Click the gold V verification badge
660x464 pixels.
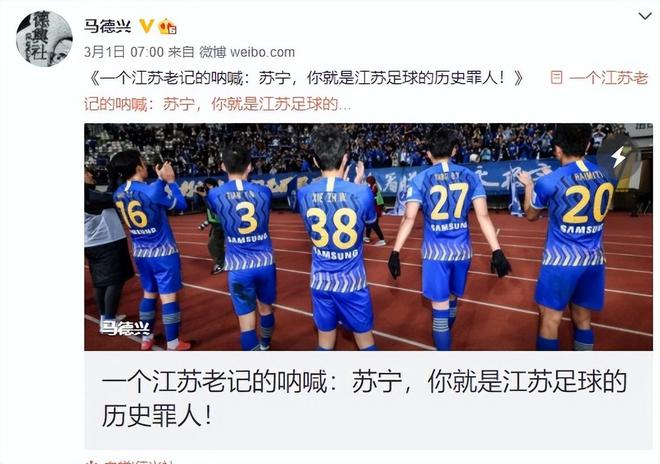click(146, 26)
